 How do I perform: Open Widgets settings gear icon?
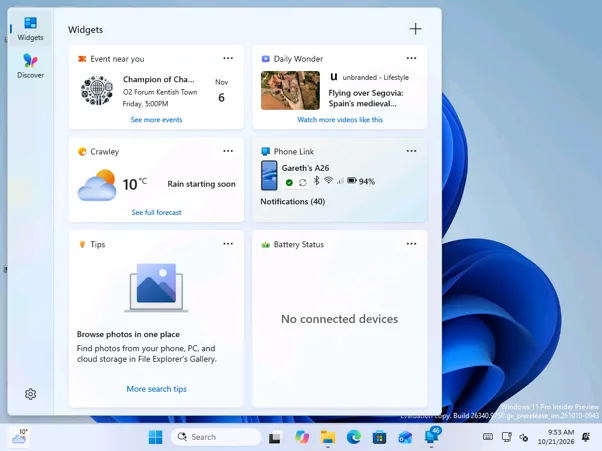(x=30, y=394)
